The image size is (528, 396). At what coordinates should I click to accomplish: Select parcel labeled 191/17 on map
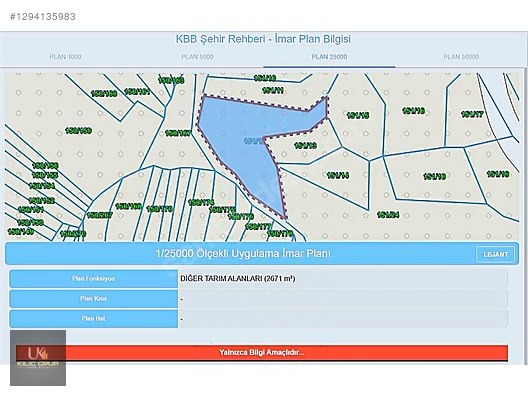[x=472, y=114]
